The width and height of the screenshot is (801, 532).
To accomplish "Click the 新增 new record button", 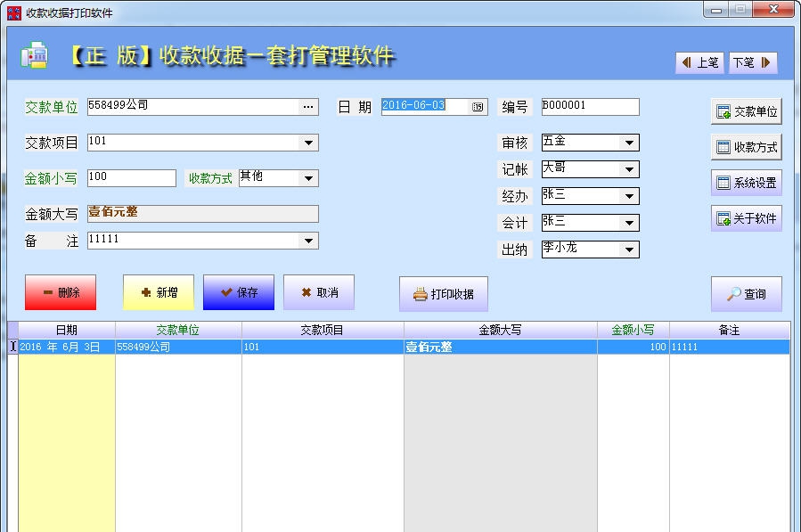I will click(158, 291).
